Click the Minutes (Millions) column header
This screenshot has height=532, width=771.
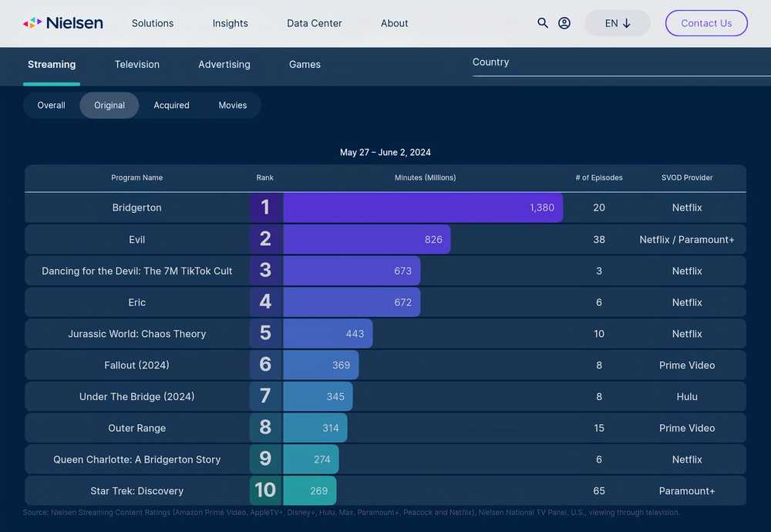pos(426,177)
